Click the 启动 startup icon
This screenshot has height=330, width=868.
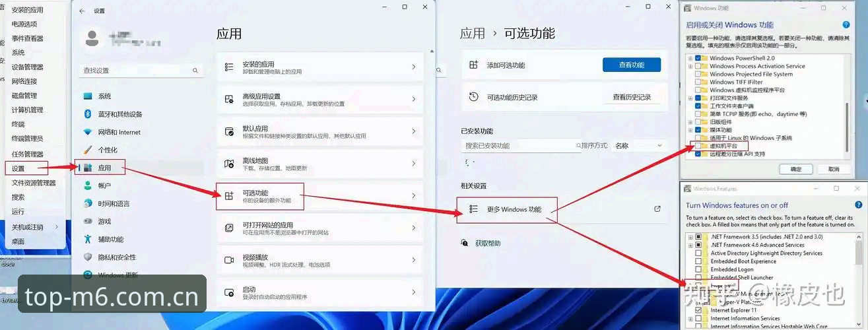coord(229,292)
